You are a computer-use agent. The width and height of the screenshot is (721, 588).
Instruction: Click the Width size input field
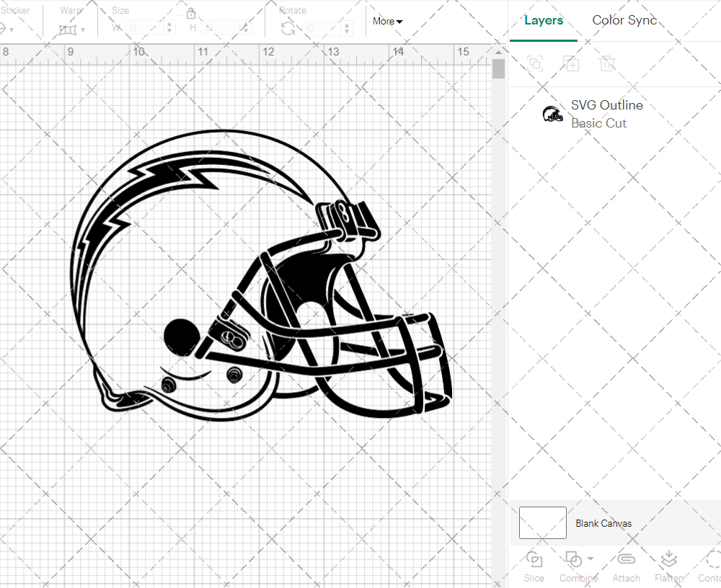144,29
